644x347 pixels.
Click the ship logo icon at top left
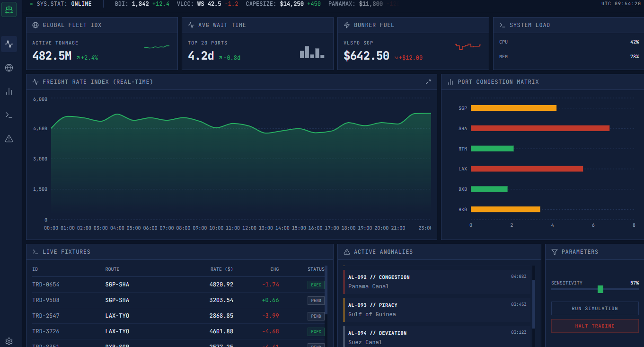click(x=9, y=9)
